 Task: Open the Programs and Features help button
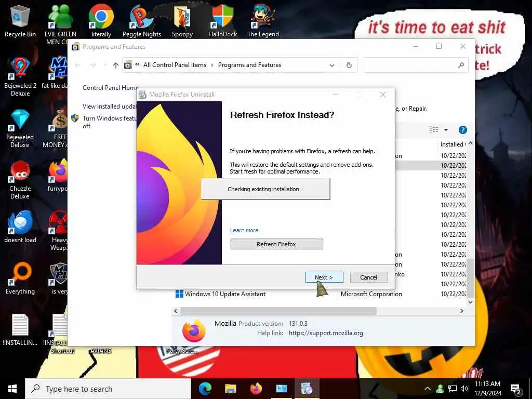462,129
